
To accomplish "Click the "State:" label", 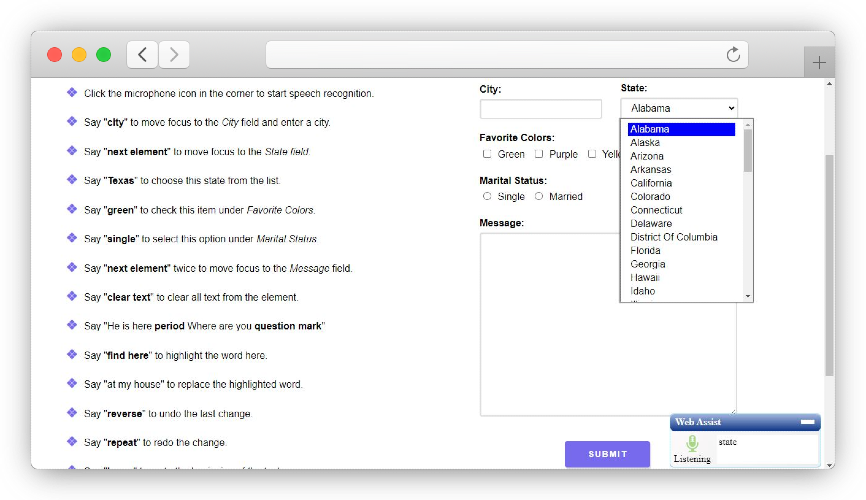I will coord(634,88).
